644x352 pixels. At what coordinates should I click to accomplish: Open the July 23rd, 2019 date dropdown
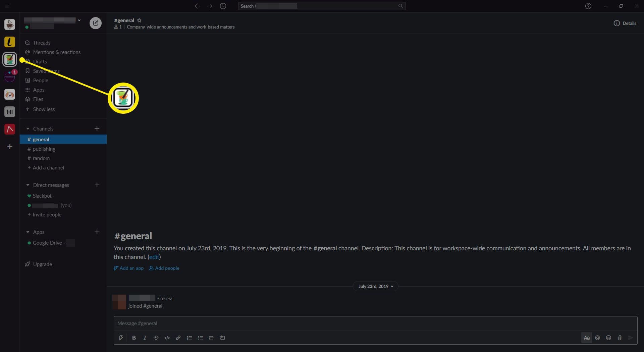pos(375,286)
